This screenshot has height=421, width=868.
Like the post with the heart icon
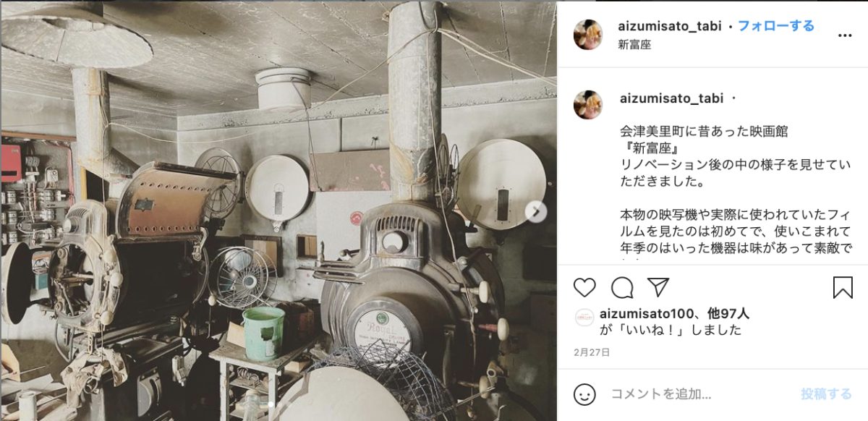[584, 287]
